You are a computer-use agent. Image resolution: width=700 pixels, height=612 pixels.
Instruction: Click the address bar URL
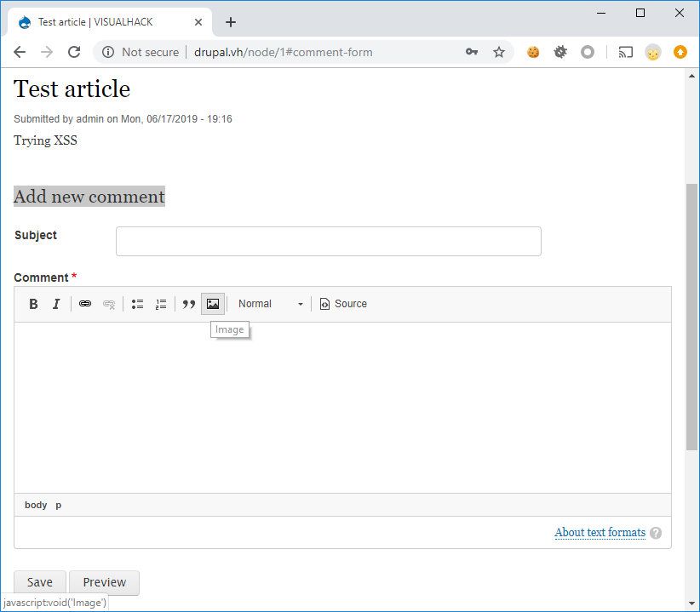283,52
